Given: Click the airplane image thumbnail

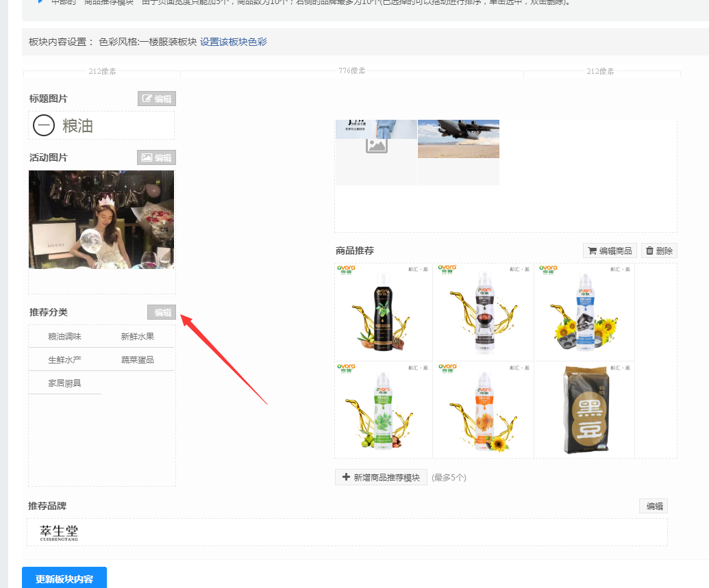Looking at the screenshot, I should tap(458, 139).
